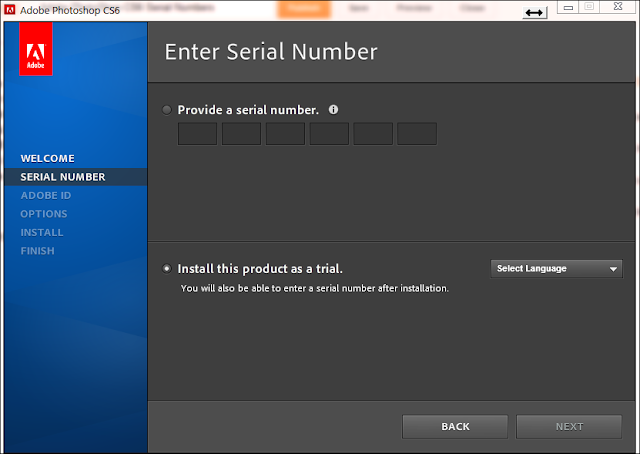Click the serial number info icon
This screenshot has width=640, height=454.
pyautogui.click(x=333, y=109)
